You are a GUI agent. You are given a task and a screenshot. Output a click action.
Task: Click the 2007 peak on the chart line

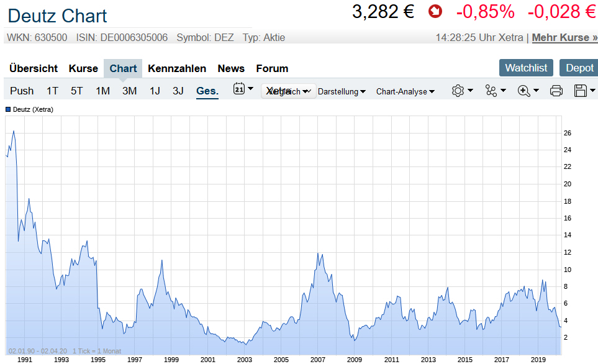tap(318, 253)
